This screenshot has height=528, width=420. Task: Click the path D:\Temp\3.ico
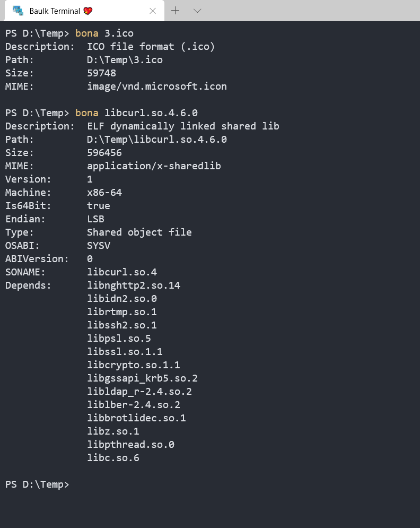click(x=125, y=60)
